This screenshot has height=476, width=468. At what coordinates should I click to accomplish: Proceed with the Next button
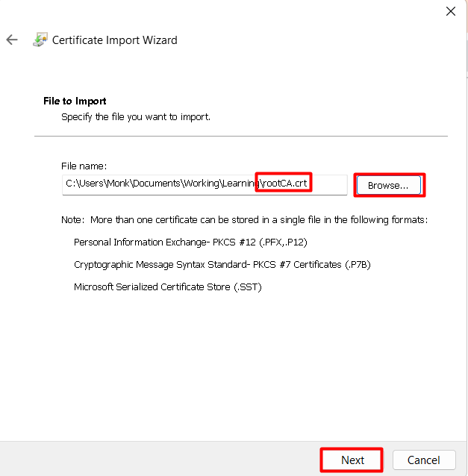point(352,460)
